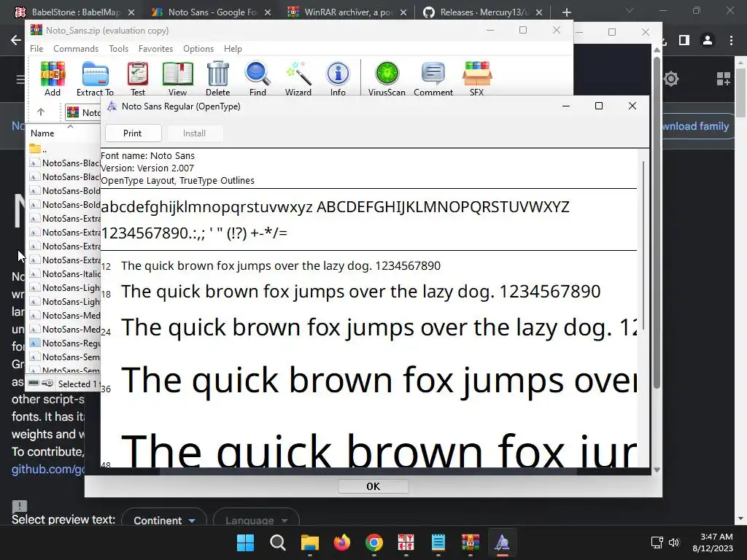Viewport: 747px width, 560px height.
Task: Open the Favorites menu
Action: pos(156,49)
